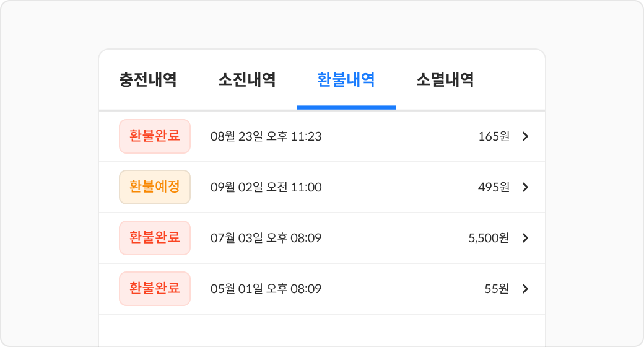Open the 07월 03일 오후 08:09 entry
644x347 pixels.
(266, 238)
